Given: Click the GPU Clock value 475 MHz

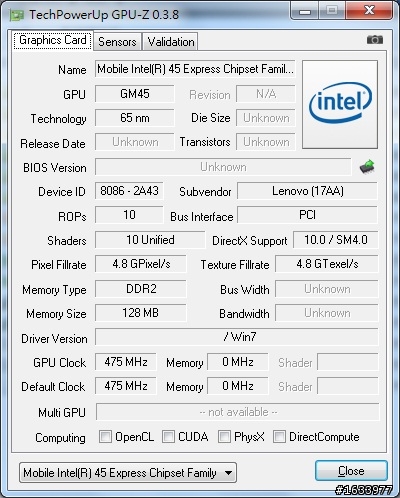Looking at the screenshot, I should [126, 362].
